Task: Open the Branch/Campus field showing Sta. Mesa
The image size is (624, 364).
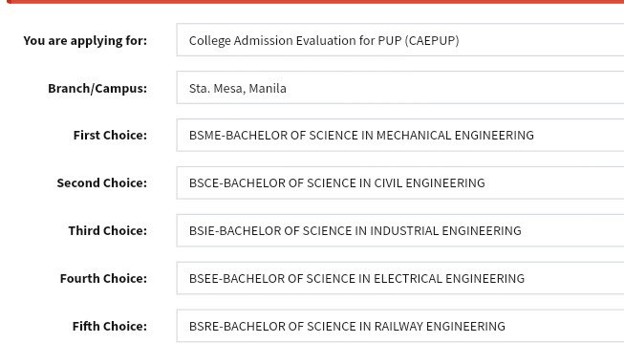Action: pyautogui.click(x=400, y=88)
